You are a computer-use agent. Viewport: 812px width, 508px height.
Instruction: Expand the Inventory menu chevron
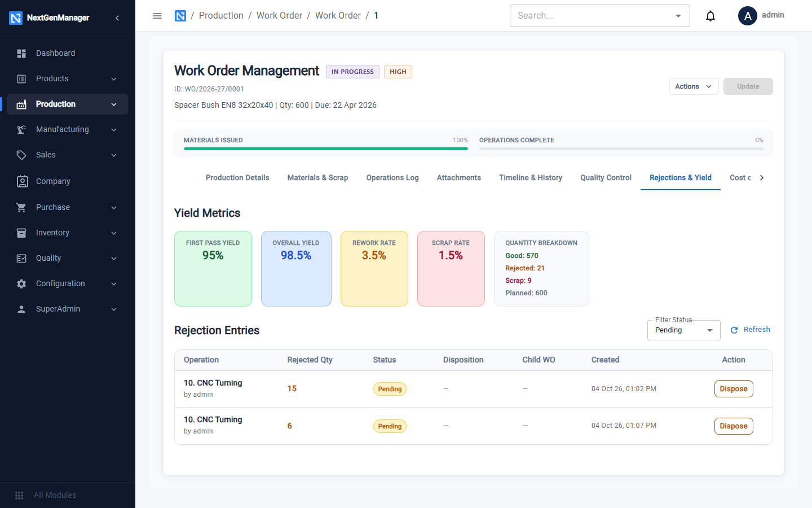pyautogui.click(x=114, y=233)
